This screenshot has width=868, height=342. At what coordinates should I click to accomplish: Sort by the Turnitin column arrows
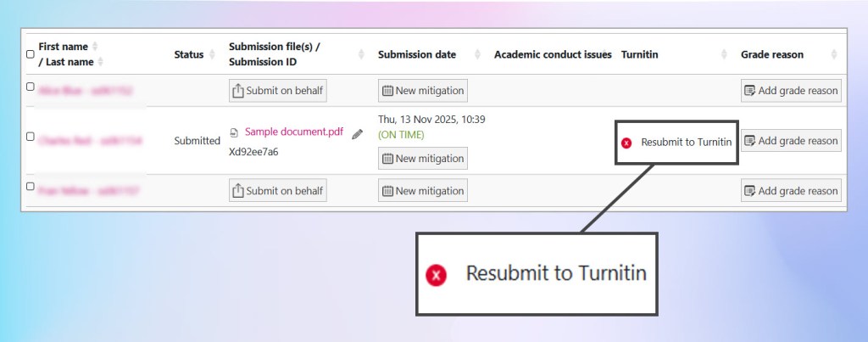coord(724,54)
